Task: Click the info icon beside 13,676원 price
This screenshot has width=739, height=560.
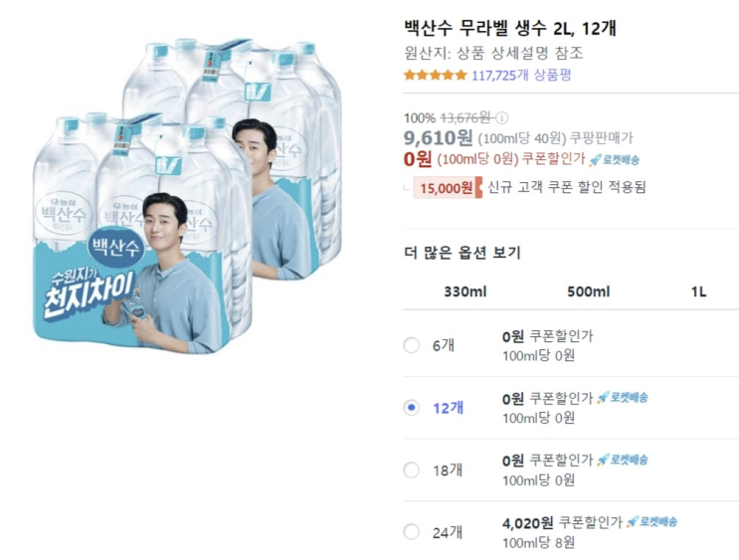Action: click(x=502, y=117)
